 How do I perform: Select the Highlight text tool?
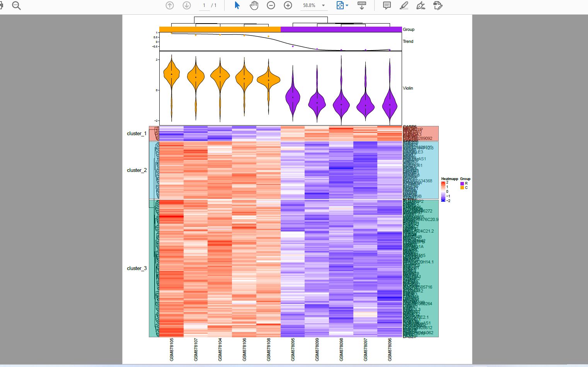pos(404,5)
